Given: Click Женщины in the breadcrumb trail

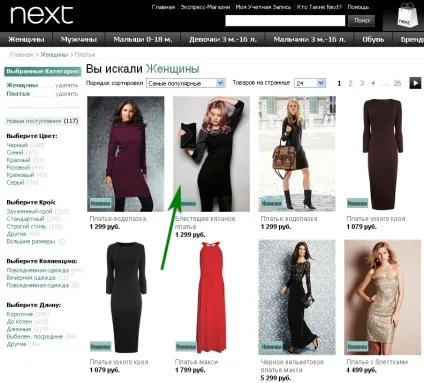Looking at the screenshot, I should click(x=54, y=54).
